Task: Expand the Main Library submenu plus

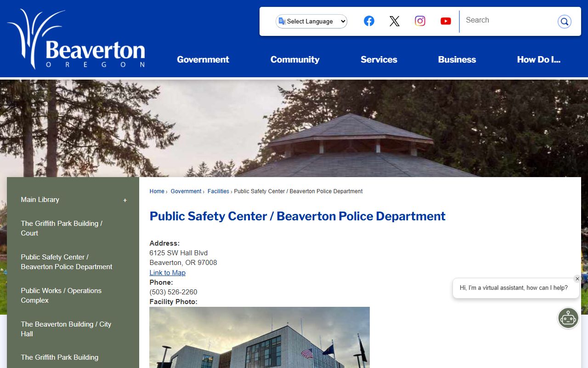Action: coord(125,200)
